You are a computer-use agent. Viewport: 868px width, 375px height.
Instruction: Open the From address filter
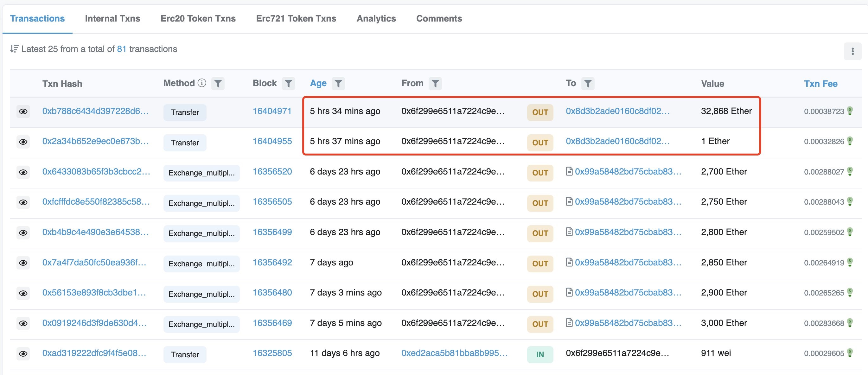(x=435, y=84)
